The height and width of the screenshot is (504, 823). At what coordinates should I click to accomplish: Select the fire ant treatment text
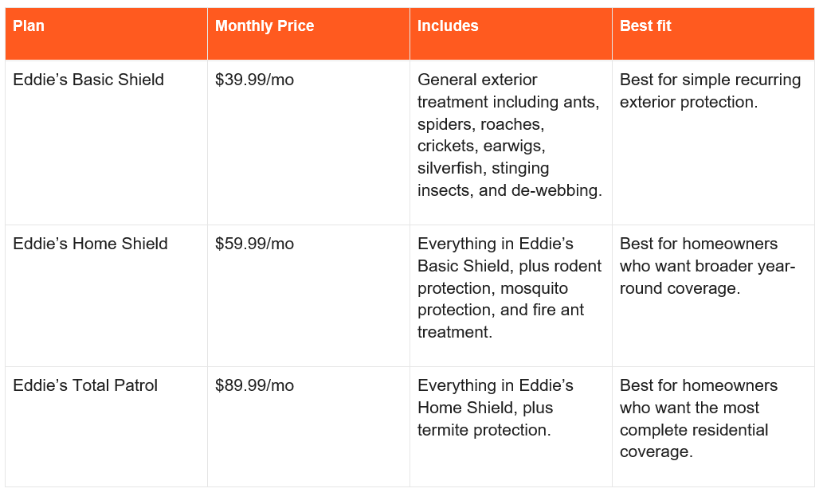point(500,321)
